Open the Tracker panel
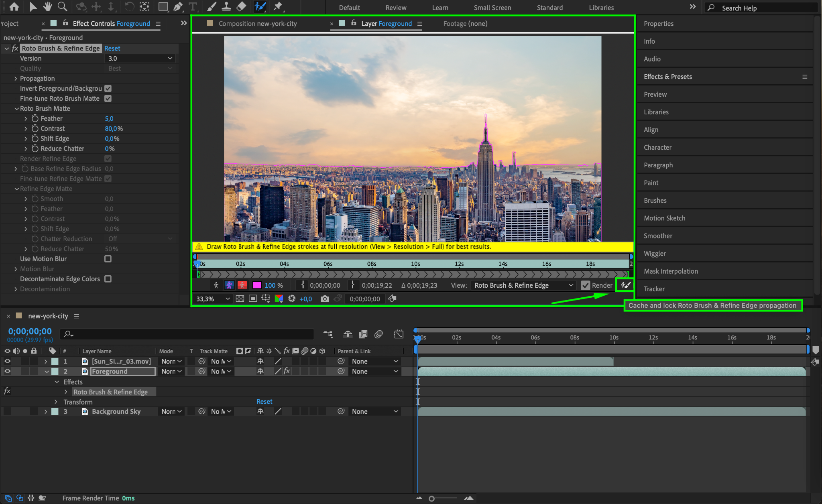This screenshot has width=822, height=504. pos(654,289)
